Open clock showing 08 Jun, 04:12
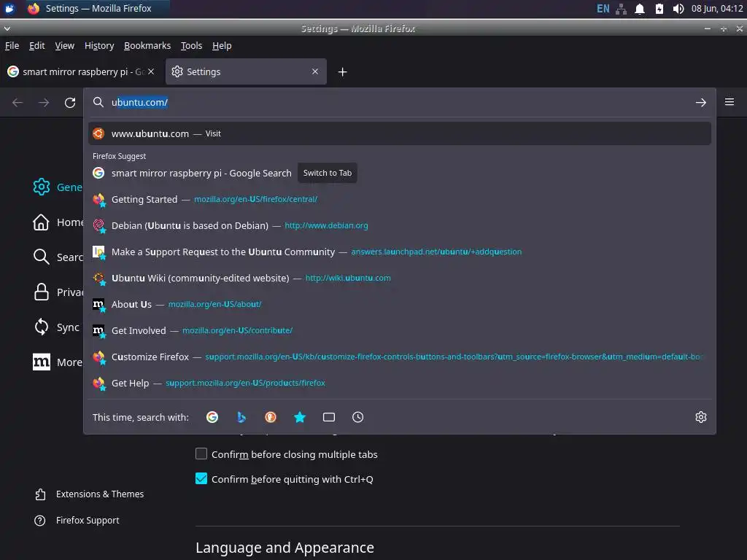The image size is (747, 560). [717, 9]
